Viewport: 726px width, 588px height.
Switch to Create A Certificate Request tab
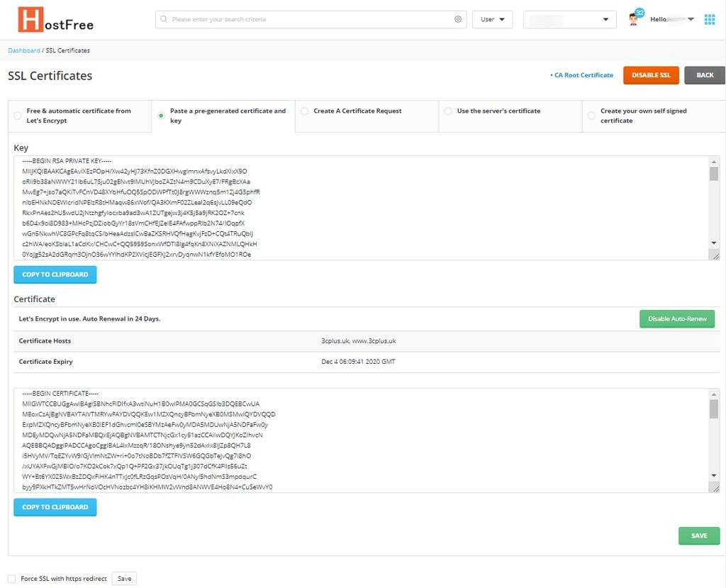pos(304,111)
